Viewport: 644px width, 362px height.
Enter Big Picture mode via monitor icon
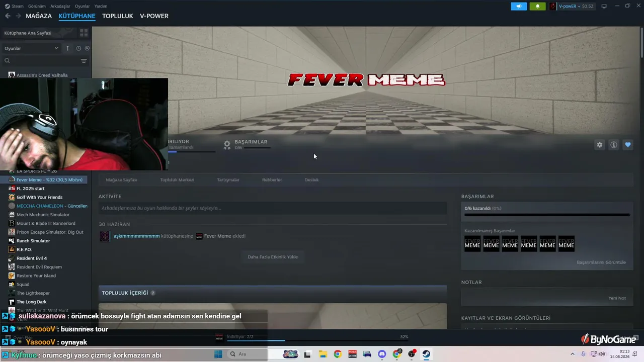tap(604, 6)
